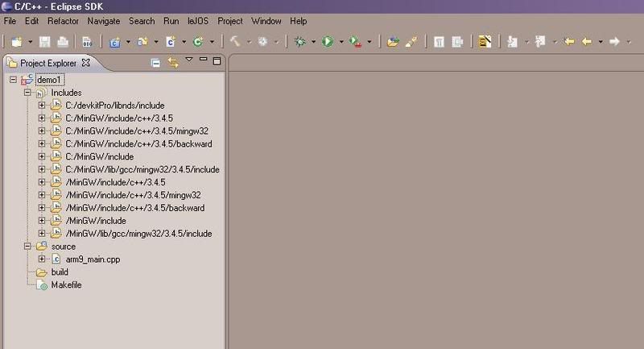Image resolution: width=644 pixels, height=349 pixels.
Task: Click the Forward navigation arrow
Action: pos(614,42)
